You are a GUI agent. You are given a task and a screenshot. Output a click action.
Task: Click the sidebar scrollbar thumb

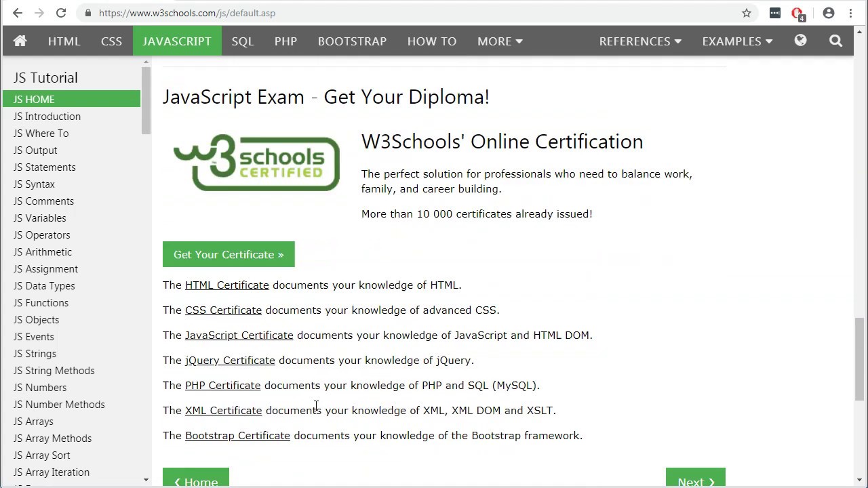click(146, 100)
